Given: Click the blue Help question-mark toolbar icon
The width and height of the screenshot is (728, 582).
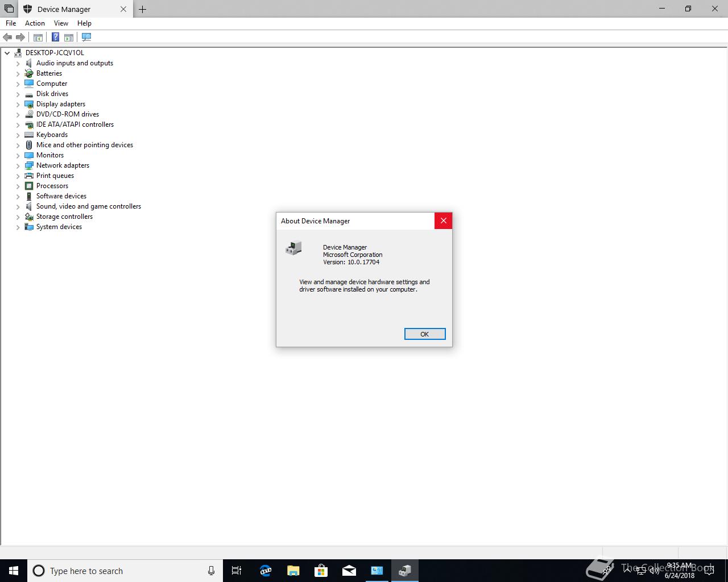Looking at the screenshot, I should pos(55,37).
